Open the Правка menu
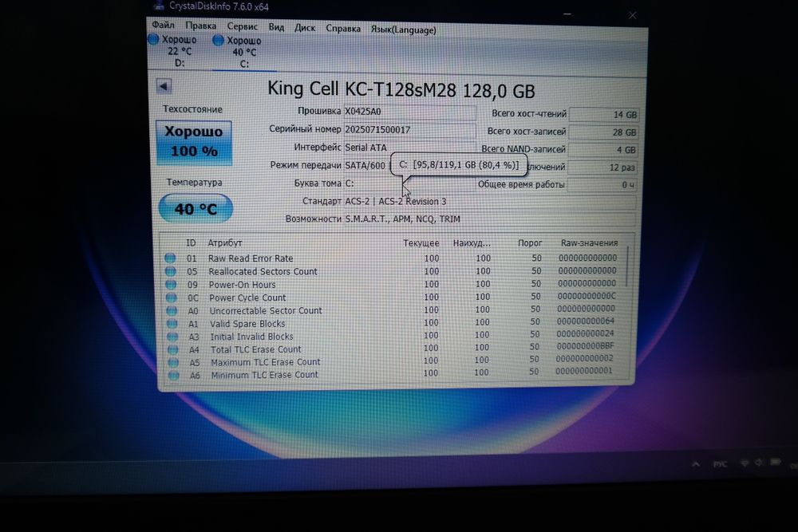Screen dimensions: 798x532 click(x=200, y=26)
